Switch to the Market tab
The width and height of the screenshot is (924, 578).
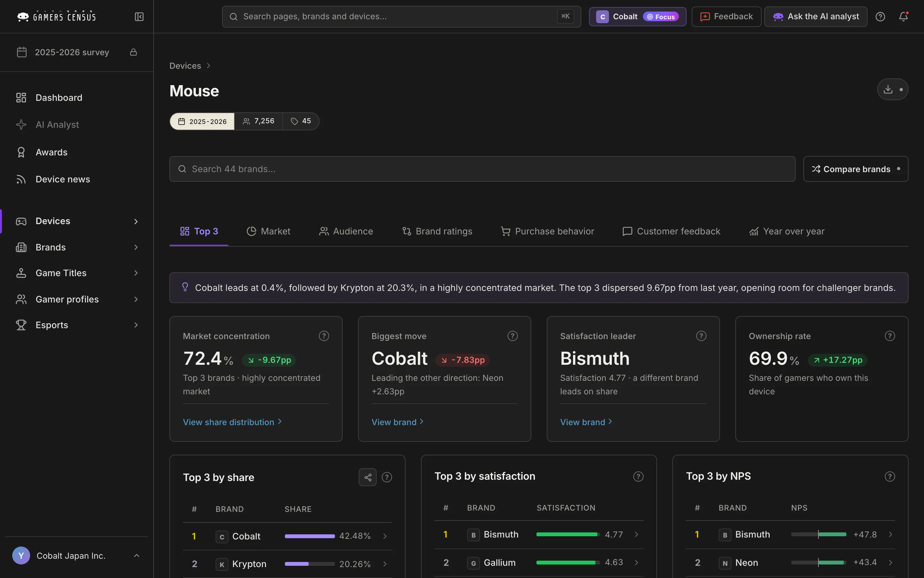click(x=269, y=231)
